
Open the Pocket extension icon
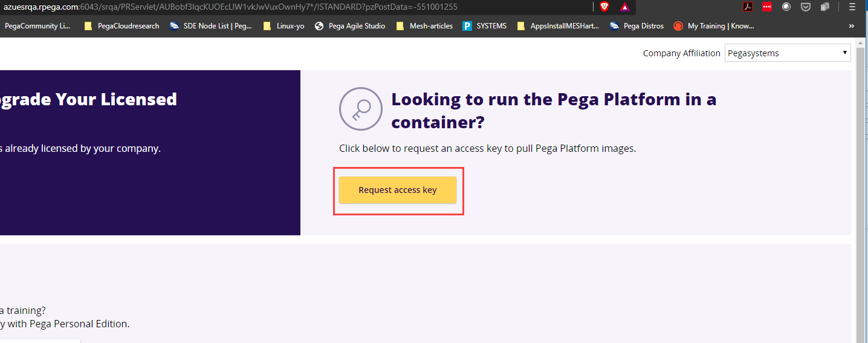click(806, 7)
